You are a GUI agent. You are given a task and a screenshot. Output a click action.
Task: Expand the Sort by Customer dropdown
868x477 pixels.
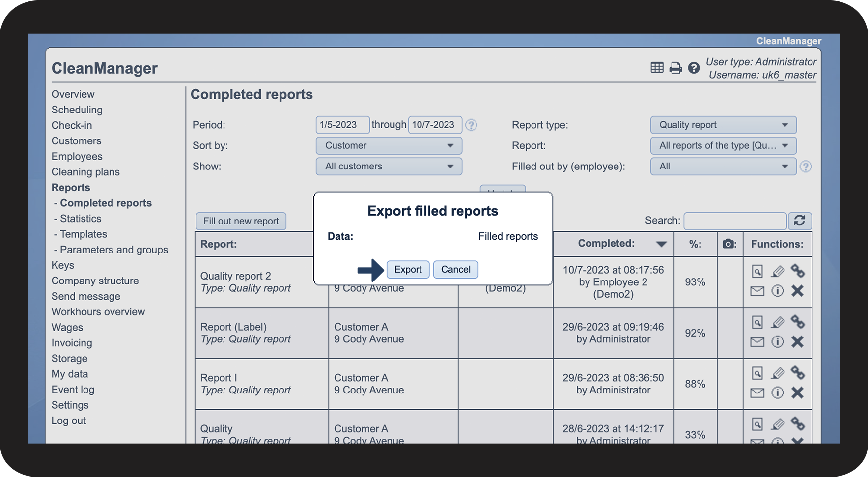coord(389,145)
